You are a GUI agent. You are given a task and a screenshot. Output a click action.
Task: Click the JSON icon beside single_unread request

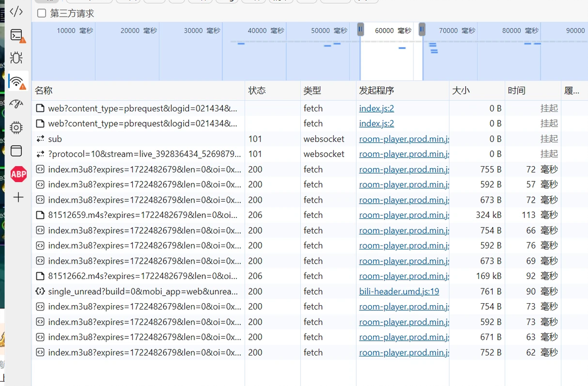tap(40, 291)
